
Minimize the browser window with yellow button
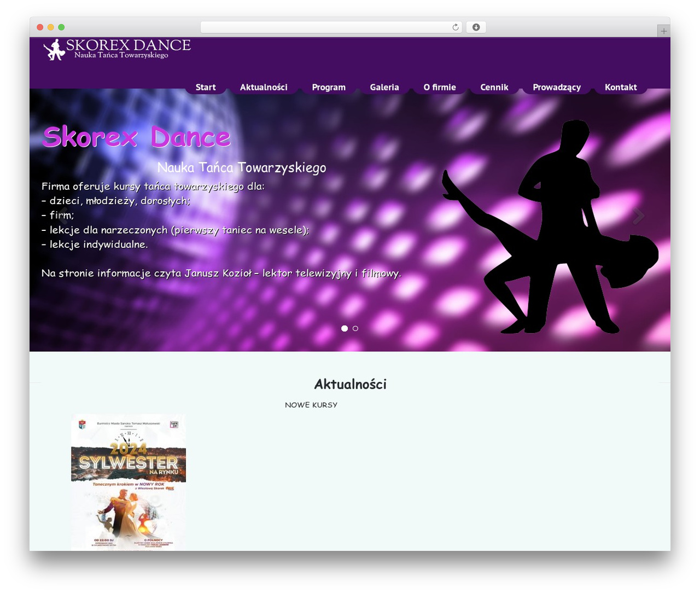[51, 27]
